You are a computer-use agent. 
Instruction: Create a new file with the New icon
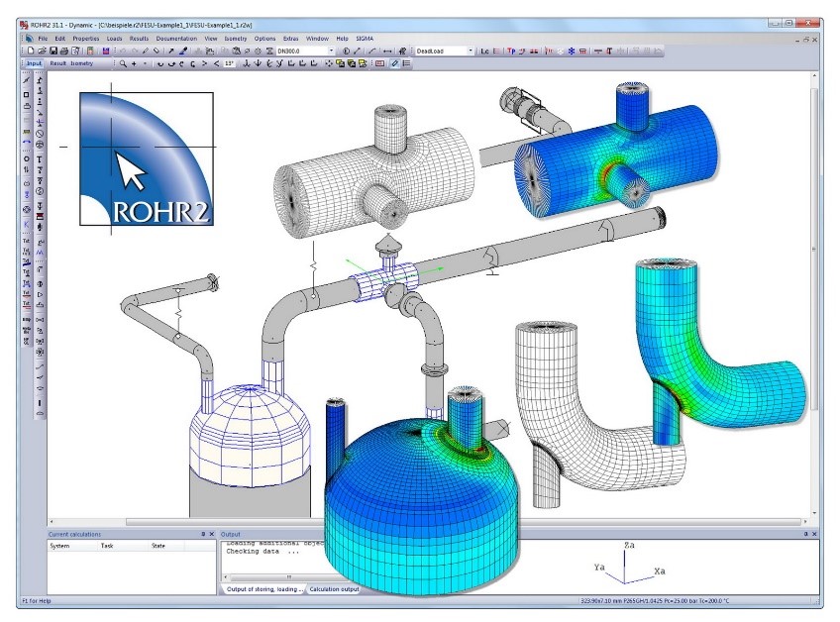pos(31,51)
